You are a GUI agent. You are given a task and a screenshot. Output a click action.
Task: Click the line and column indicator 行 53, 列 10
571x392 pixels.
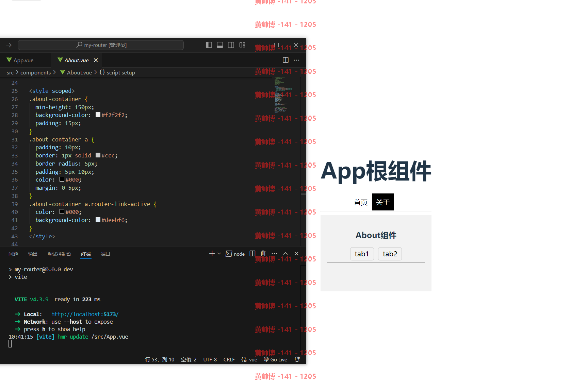tap(160, 360)
